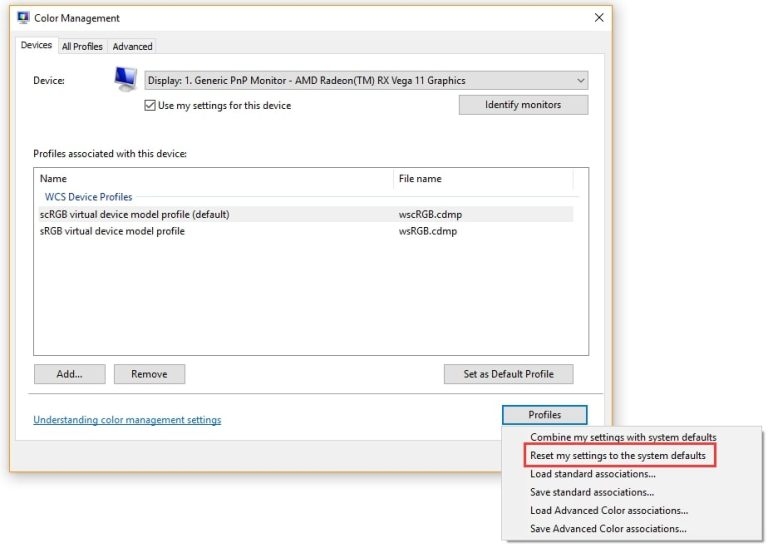Click the File name column header
This screenshot has height=548, width=768.
coord(483,179)
